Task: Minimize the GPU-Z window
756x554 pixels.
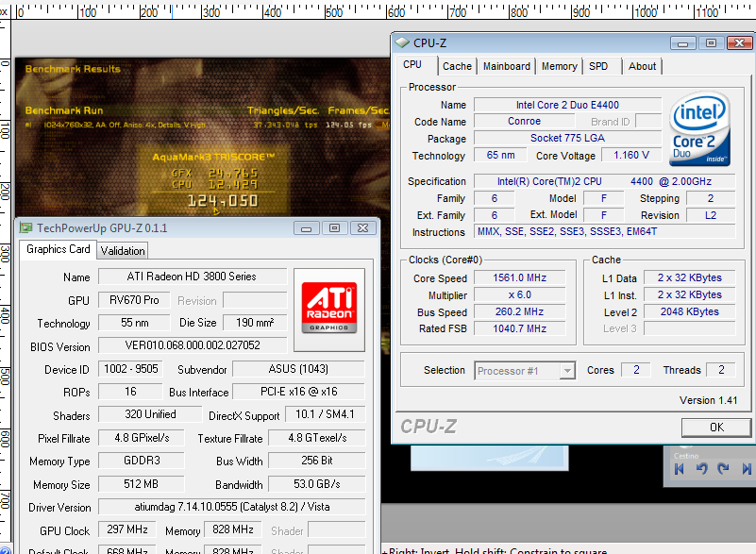Action: coord(306,228)
